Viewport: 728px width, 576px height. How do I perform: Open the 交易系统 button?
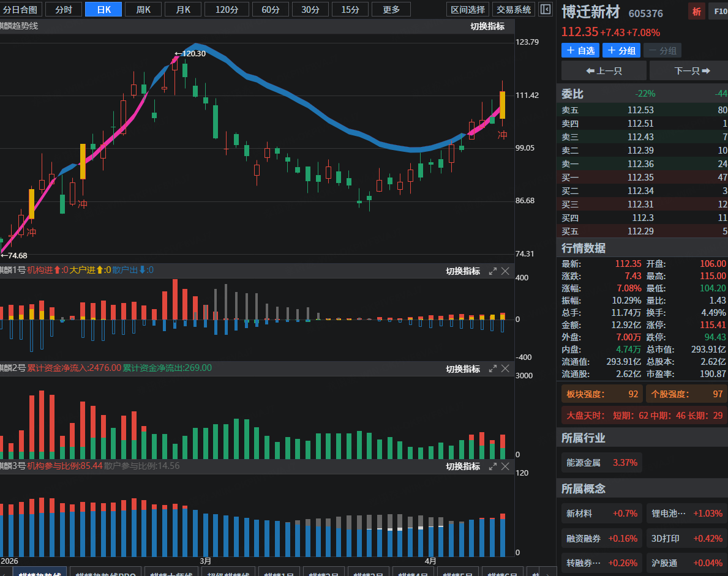[514, 9]
